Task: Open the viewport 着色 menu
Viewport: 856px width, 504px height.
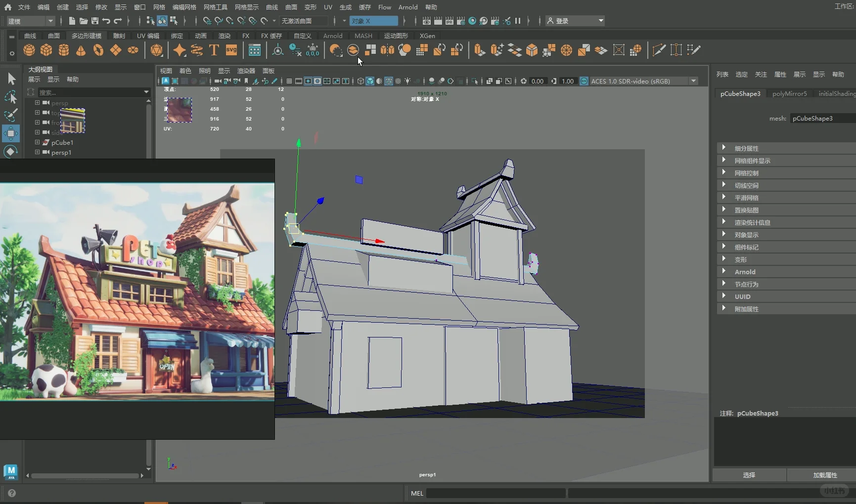Action: coord(185,71)
